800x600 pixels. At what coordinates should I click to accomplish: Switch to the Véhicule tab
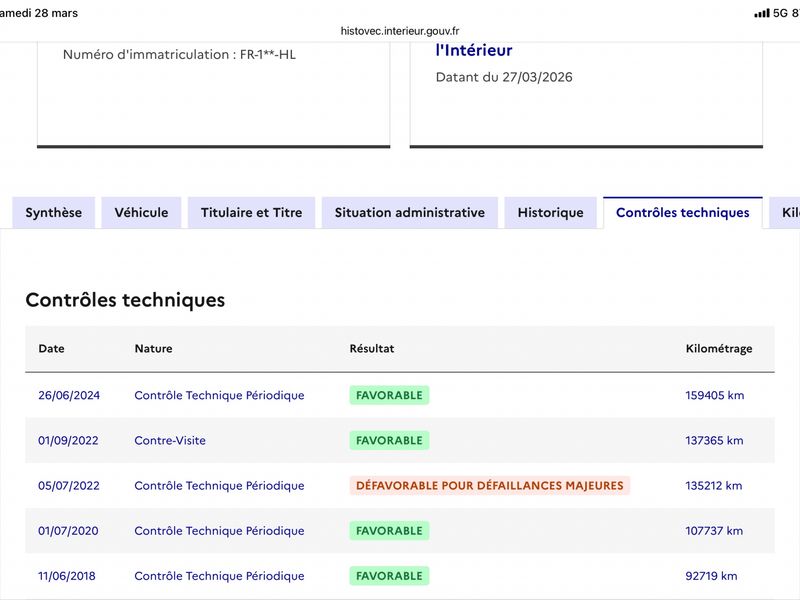(141, 213)
